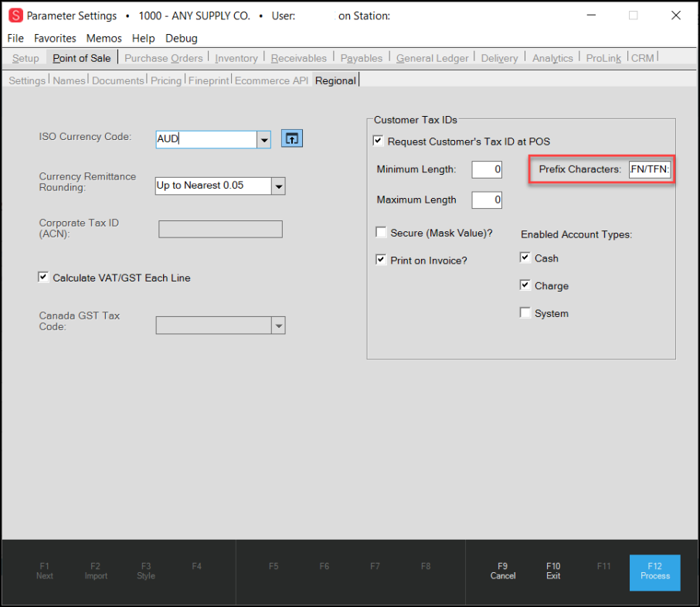Toggle Request Customer's Tax ID at POS
The height and width of the screenshot is (607, 700).
pos(378,142)
